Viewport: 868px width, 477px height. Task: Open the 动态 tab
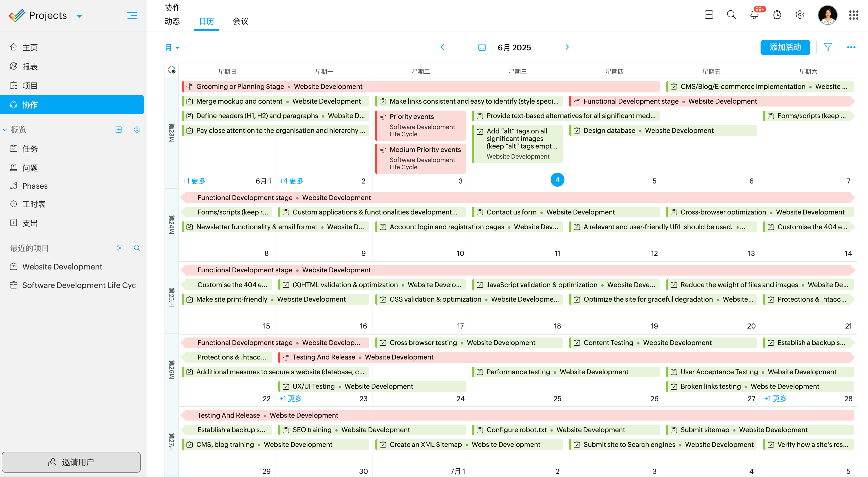coord(172,21)
